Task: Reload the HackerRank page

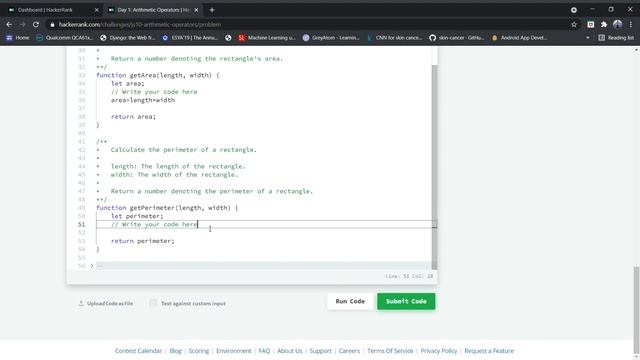Action: pyautogui.click(x=36, y=24)
